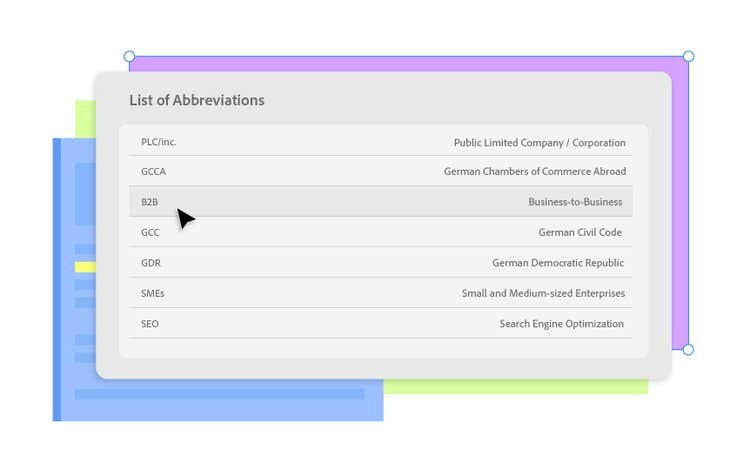Image resolution: width=750 pixels, height=470 pixels.
Task: Click Small and Medium-sized Enterprises definition
Action: (x=543, y=293)
